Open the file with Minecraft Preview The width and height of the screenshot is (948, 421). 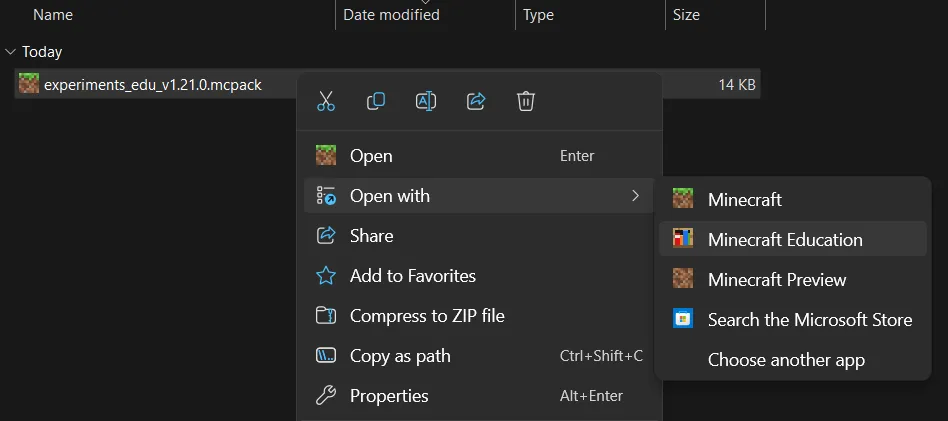[793, 279]
